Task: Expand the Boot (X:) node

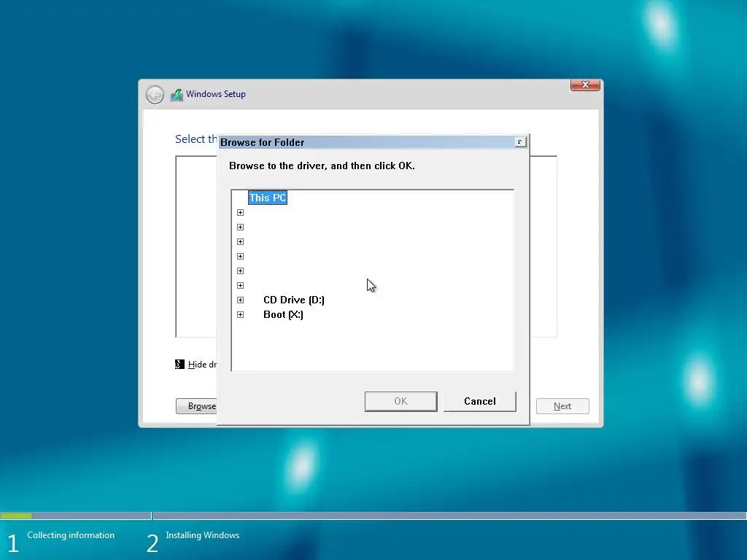Action: point(240,315)
